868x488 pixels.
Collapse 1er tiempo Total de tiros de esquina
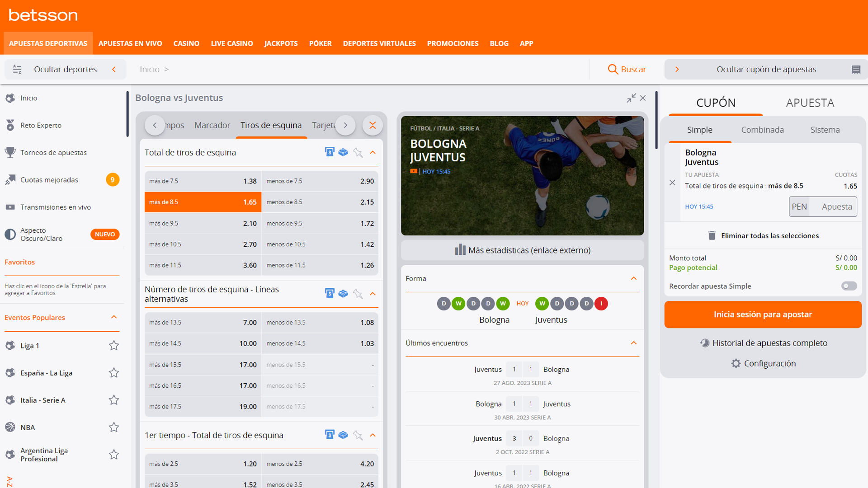pyautogui.click(x=373, y=435)
